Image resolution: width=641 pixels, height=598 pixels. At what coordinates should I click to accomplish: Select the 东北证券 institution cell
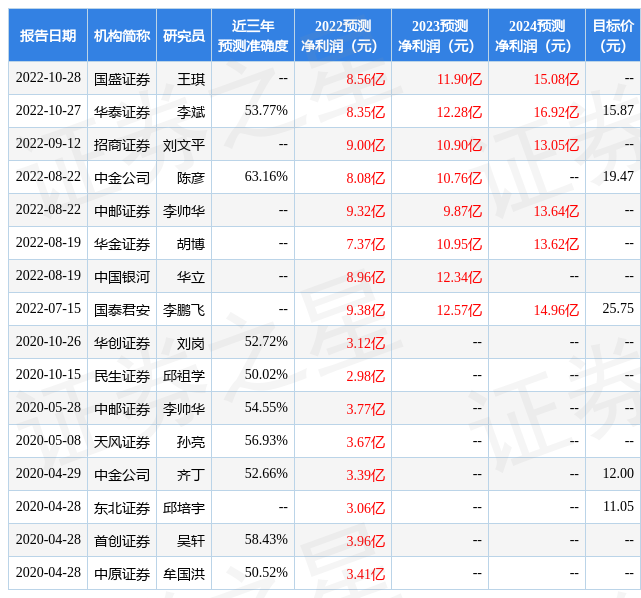point(122,508)
